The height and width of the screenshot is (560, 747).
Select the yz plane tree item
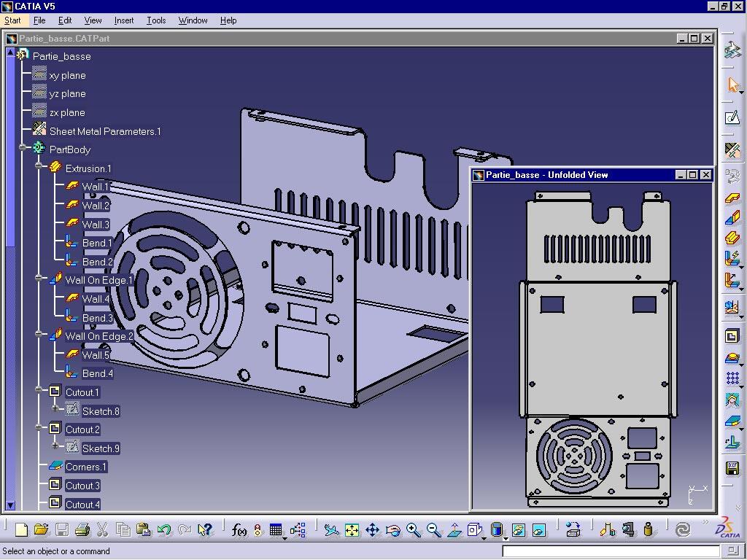pyautogui.click(x=67, y=93)
